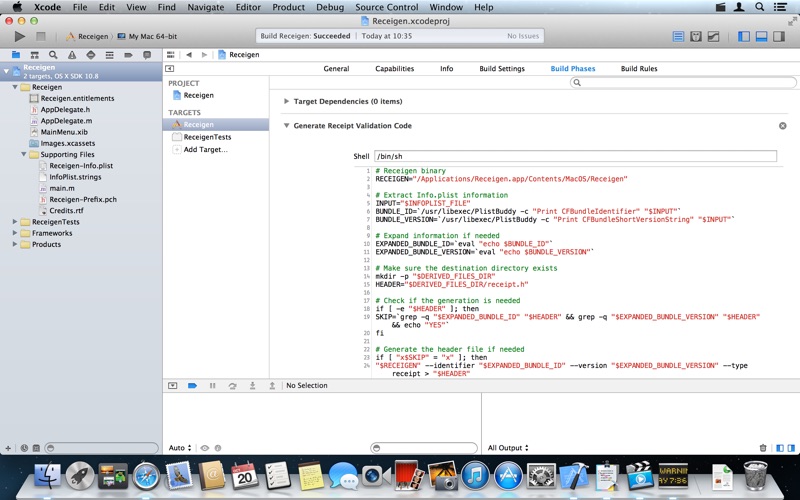
Task: Toggle the variables view pane
Action: 780,448
